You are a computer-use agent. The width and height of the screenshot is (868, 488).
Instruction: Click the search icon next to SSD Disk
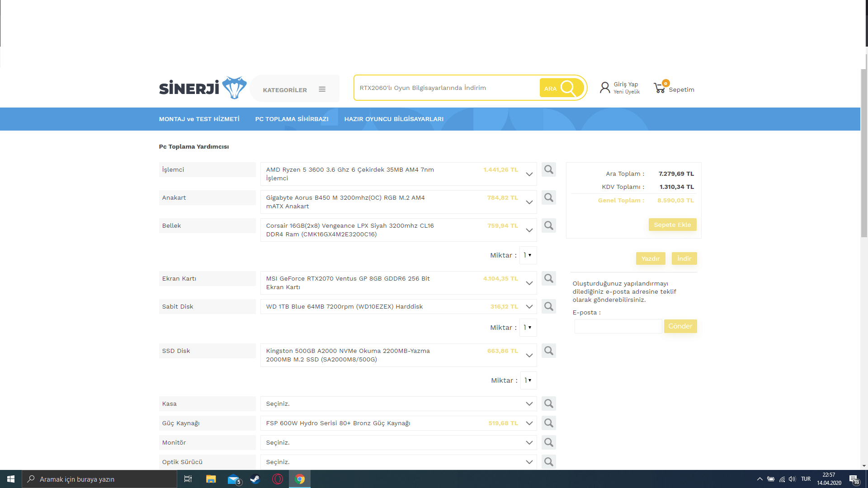pos(548,351)
